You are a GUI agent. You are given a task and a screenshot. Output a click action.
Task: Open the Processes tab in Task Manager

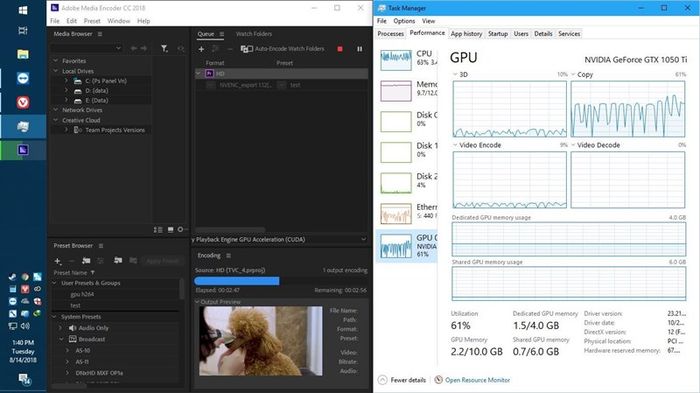[x=390, y=34]
